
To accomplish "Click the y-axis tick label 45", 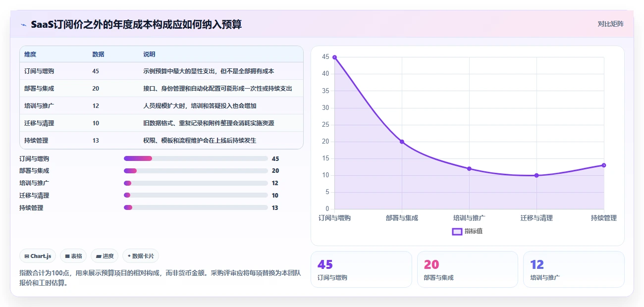I will tap(325, 57).
